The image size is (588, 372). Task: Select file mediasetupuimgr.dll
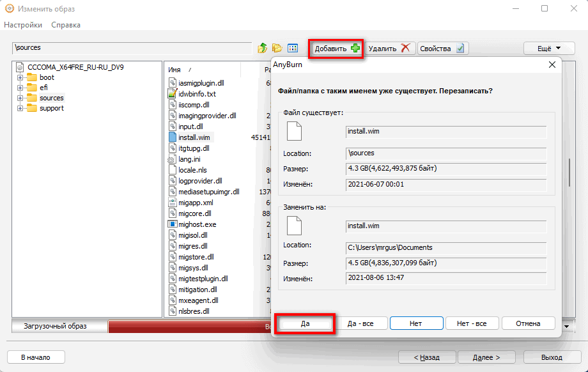[x=209, y=192]
